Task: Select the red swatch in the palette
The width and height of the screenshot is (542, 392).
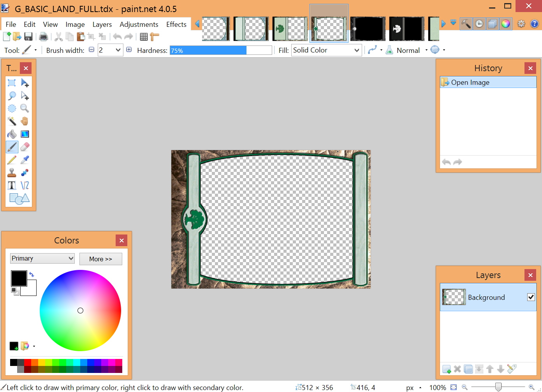Action: [x=27, y=362]
